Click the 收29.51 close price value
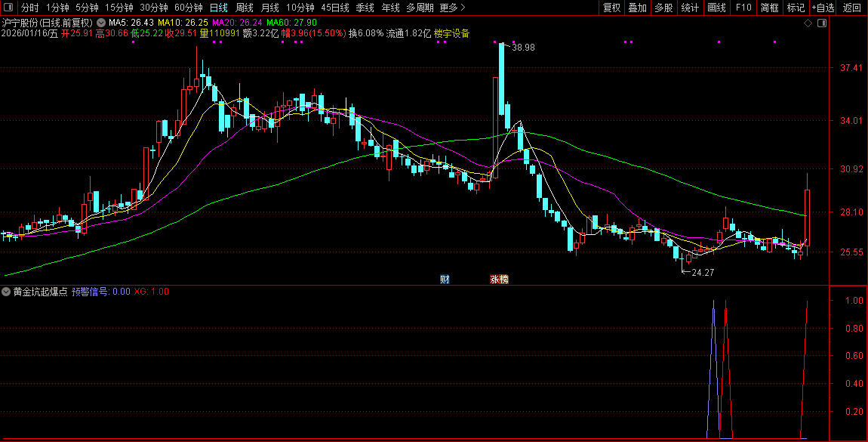868x442 pixels. (182, 34)
